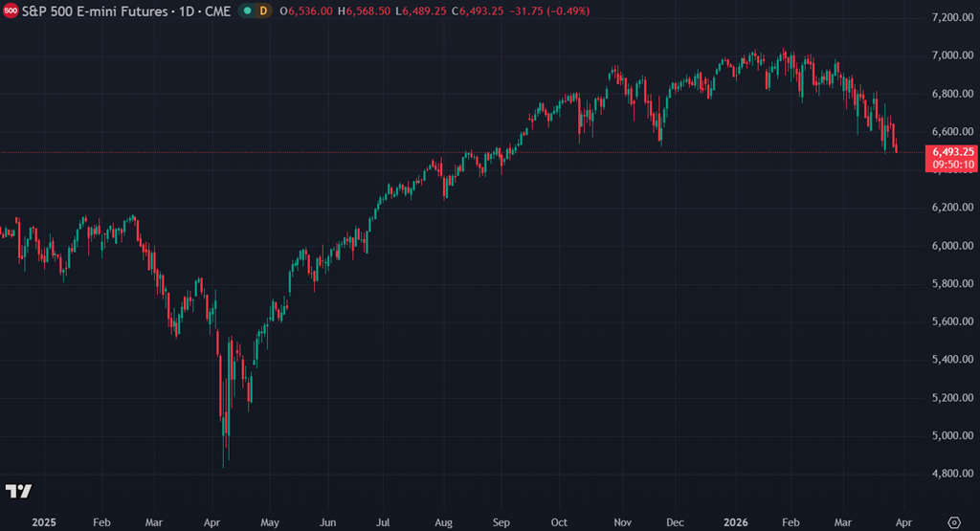Click the -31.75 (-0.49%) change value
The height and width of the screenshot is (531, 980).
(554, 11)
